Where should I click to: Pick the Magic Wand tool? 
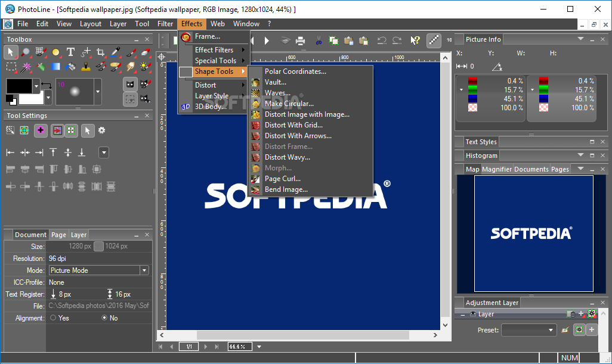(26, 67)
